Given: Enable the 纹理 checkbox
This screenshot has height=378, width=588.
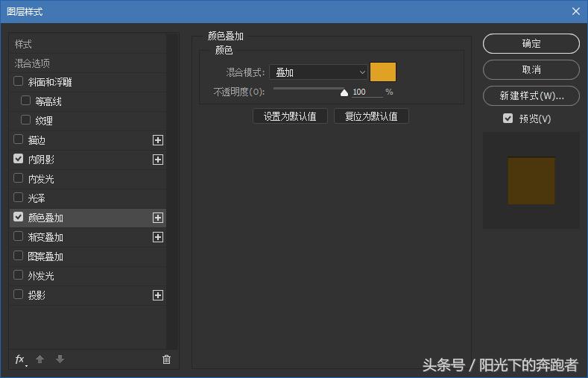Looking at the screenshot, I should [x=25, y=119].
